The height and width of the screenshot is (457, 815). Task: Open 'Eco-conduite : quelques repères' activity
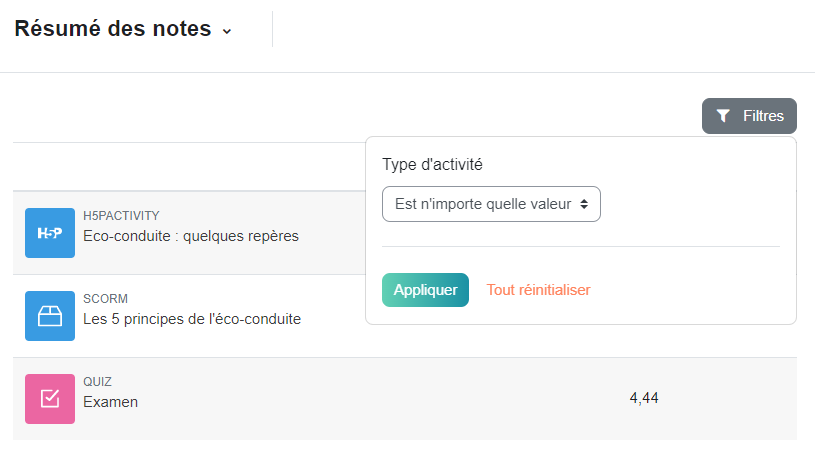coord(191,236)
